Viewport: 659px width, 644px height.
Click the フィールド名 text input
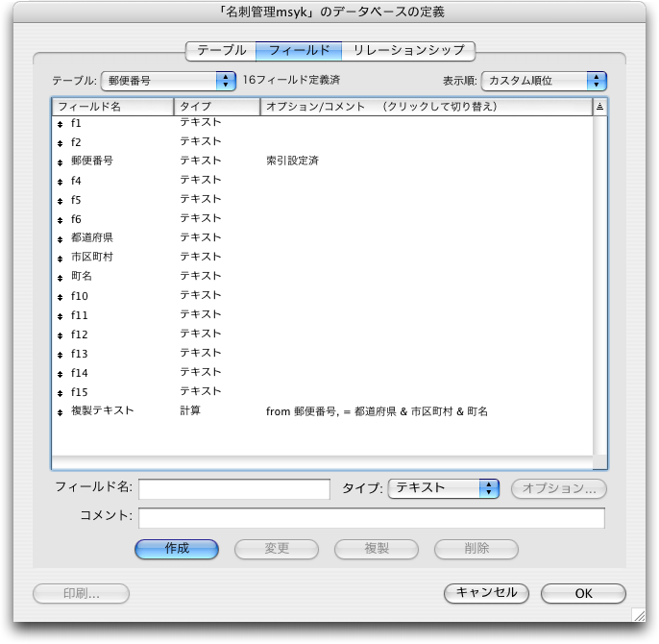pyautogui.click(x=234, y=489)
